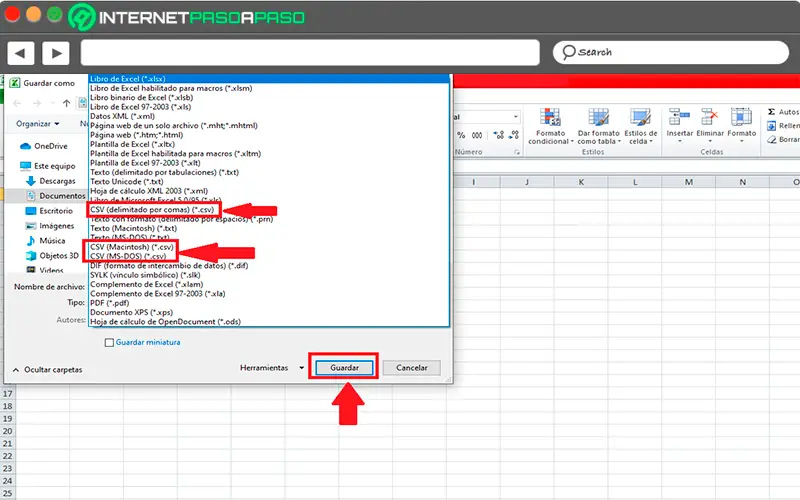Click the browser back arrow button

20,53
